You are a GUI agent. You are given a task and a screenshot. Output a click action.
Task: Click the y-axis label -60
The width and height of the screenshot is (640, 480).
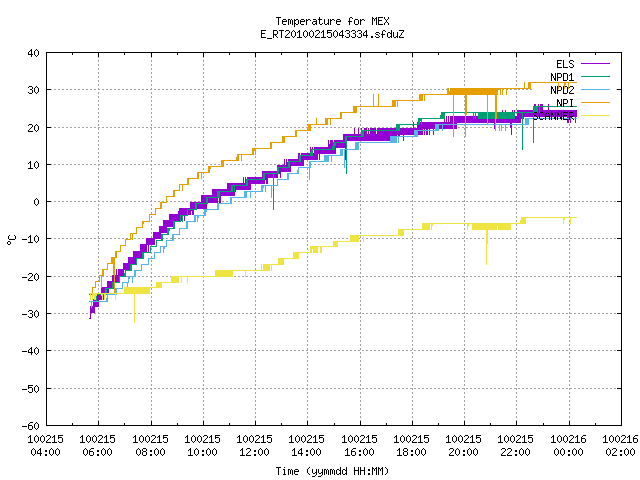(31, 426)
